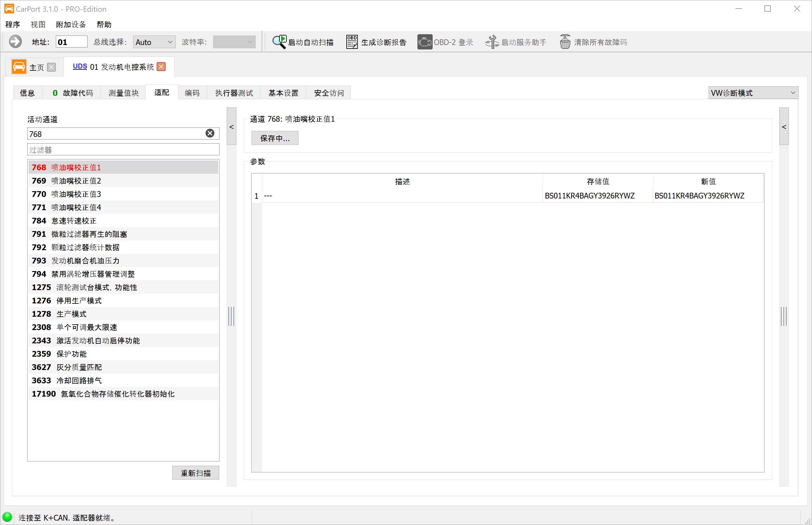Switch to the 编码 tab

pos(192,93)
